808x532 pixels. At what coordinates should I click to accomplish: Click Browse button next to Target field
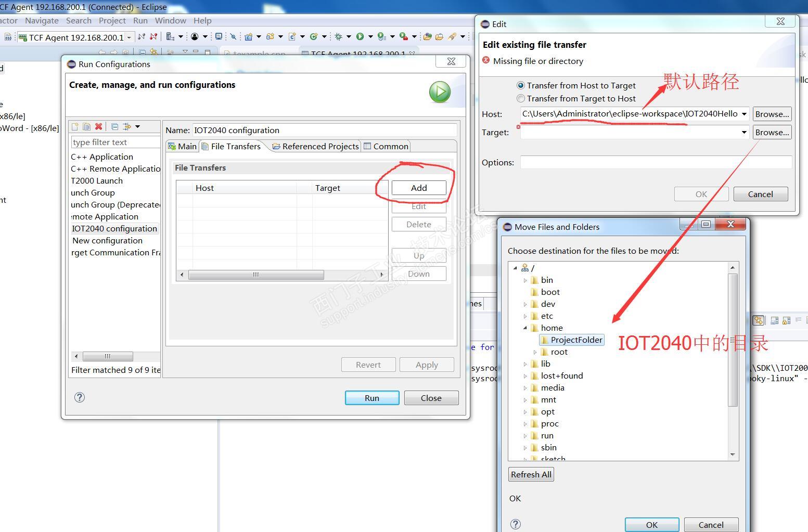click(772, 132)
